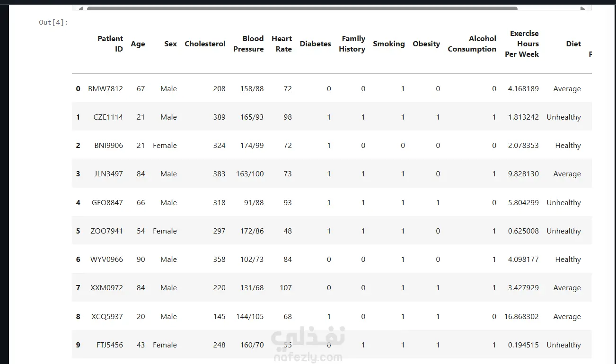This screenshot has height=364, width=616.
Task: Click the Family History column header
Action: pyautogui.click(x=352, y=44)
